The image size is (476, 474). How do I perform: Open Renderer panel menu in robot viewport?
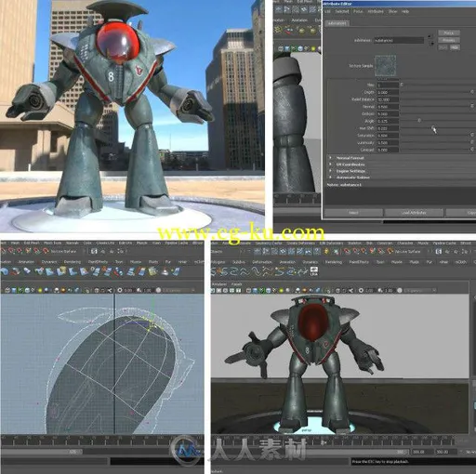[x=219, y=284]
